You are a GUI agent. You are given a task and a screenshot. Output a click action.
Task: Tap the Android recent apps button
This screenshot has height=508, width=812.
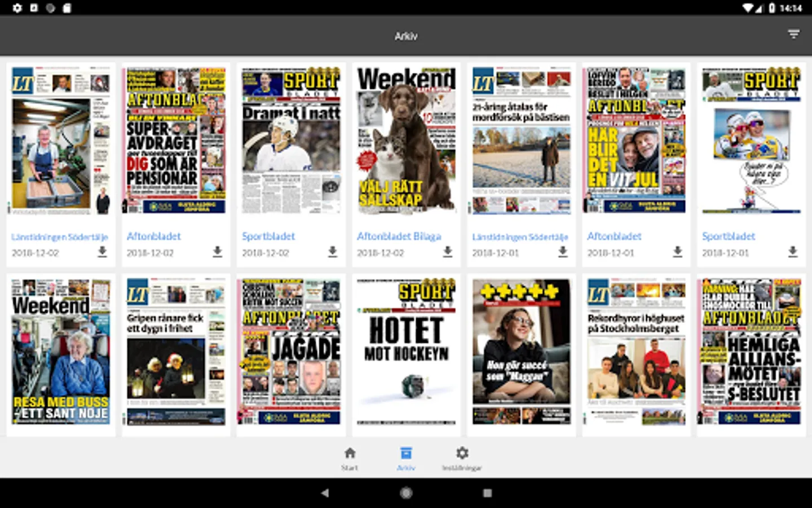(487, 493)
